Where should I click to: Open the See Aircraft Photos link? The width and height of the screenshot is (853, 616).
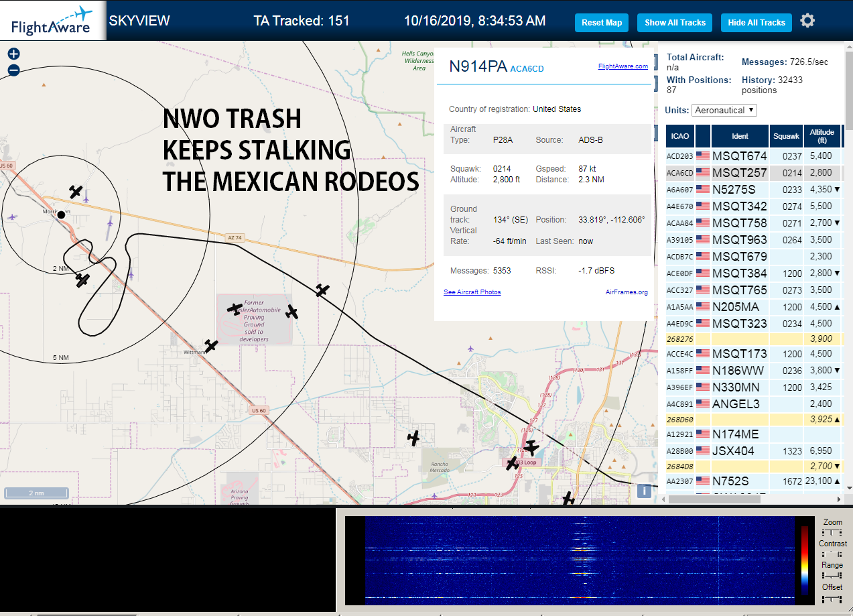pyautogui.click(x=472, y=292)
